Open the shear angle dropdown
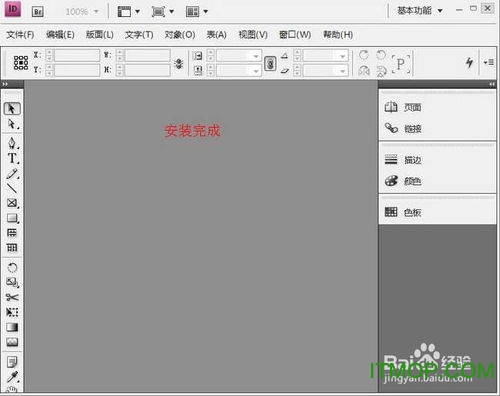 [x=343, y=71]
